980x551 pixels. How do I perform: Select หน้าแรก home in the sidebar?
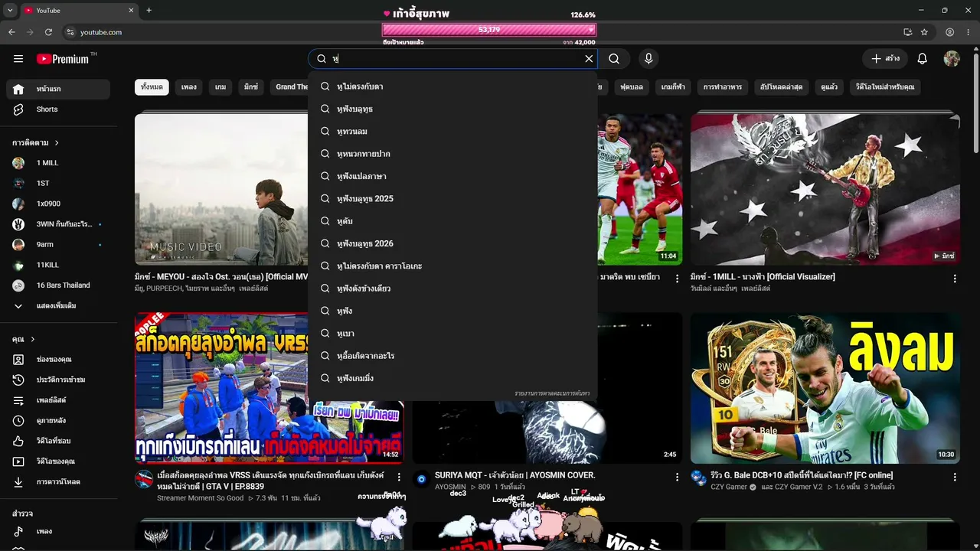58,89
